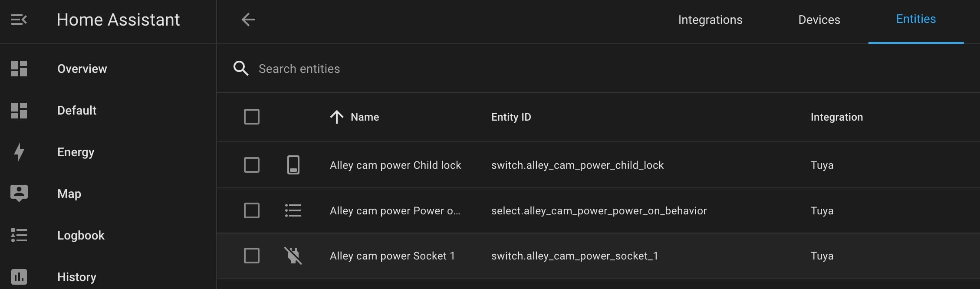Collapse the sidebar with the hamburger icon
980x289 pixels.
coord(19,20)
